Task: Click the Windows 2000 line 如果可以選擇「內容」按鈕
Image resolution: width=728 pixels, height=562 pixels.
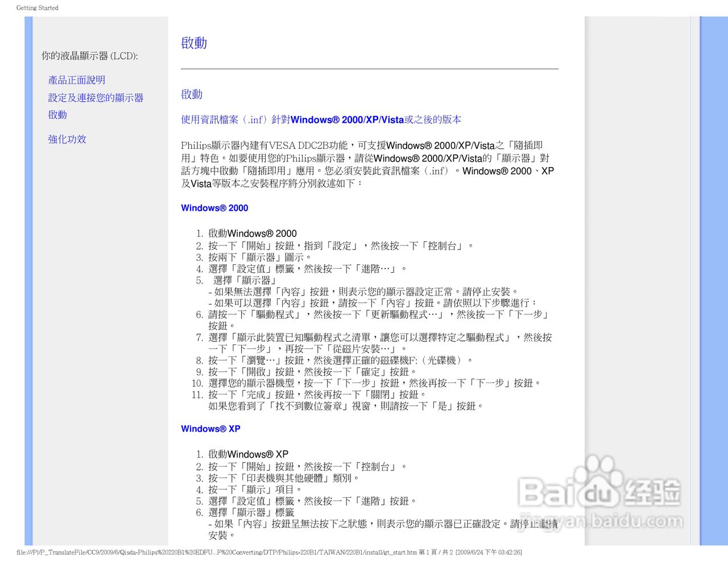Action: click(373, 303)
